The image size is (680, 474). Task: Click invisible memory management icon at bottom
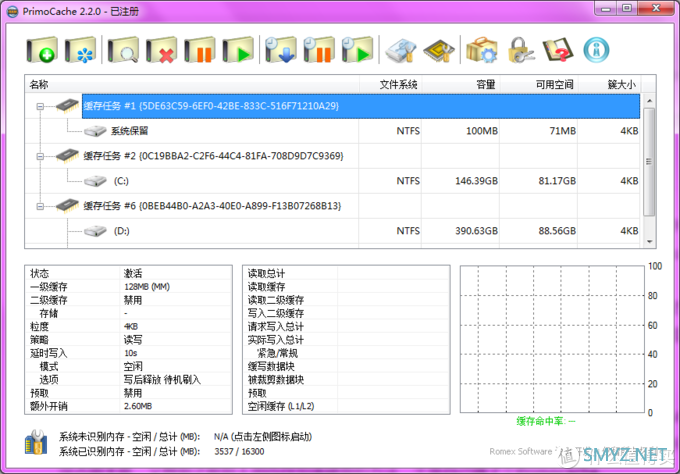pyautogui.click(x=36, y=443)
